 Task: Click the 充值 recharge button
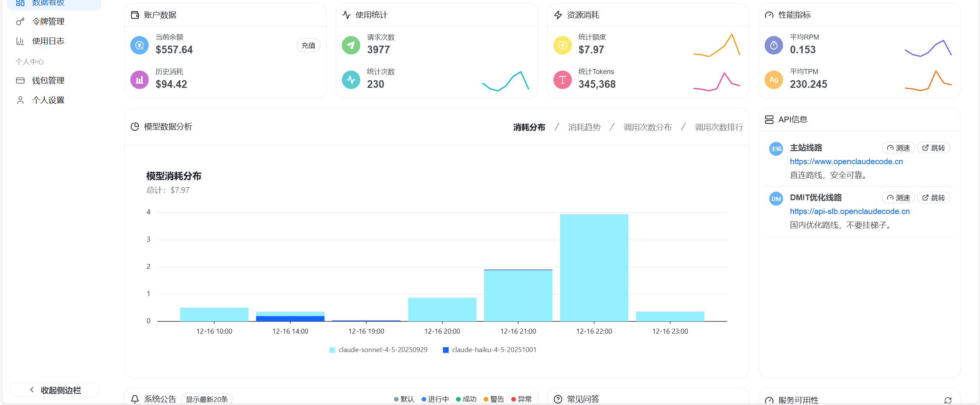point(308,45)
